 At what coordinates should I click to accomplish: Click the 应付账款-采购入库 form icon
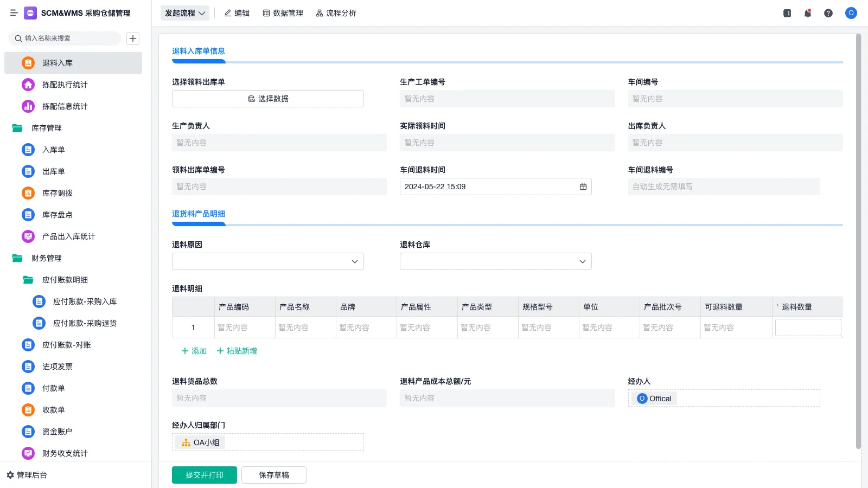pos(39,301)
